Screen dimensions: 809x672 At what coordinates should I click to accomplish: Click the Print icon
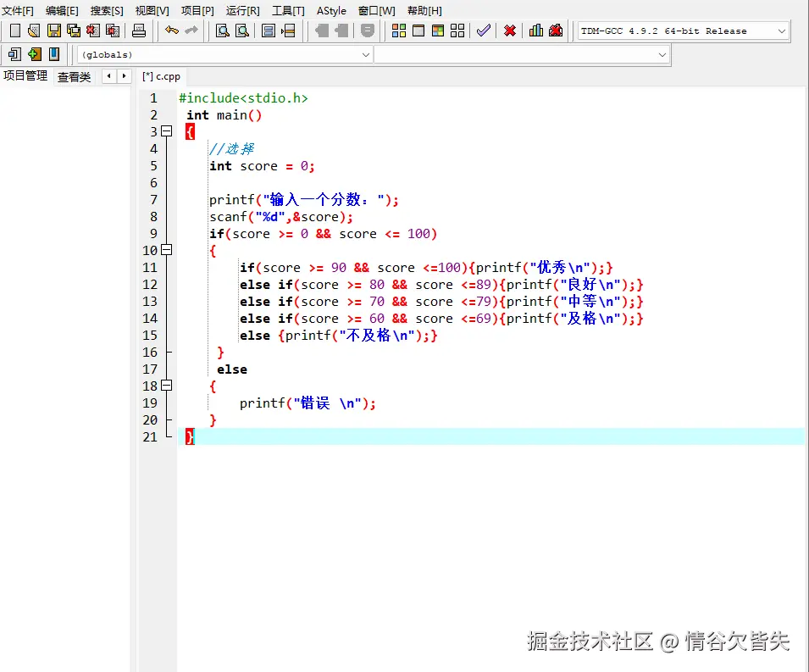point(139,31)
